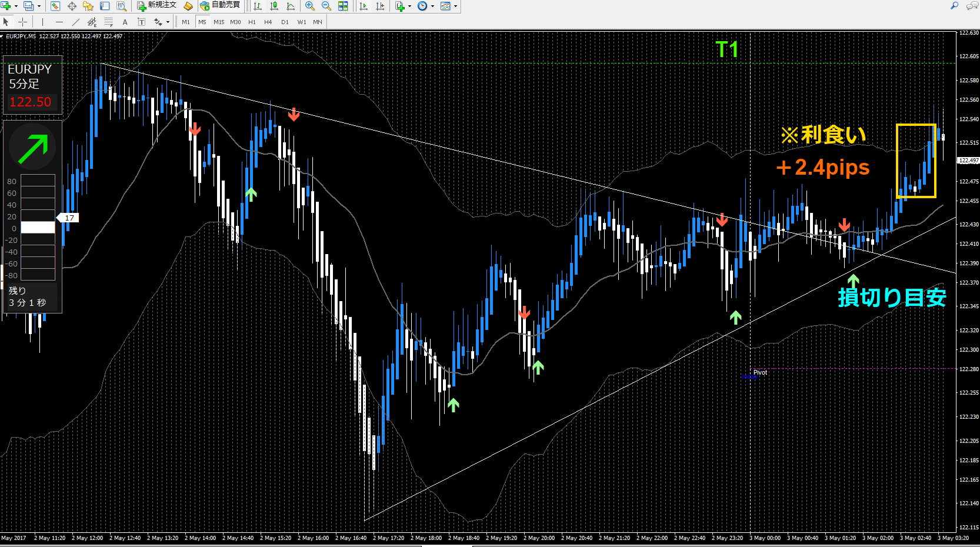
Task: Launch the MetaEditor
Action: tap(188, 6)
